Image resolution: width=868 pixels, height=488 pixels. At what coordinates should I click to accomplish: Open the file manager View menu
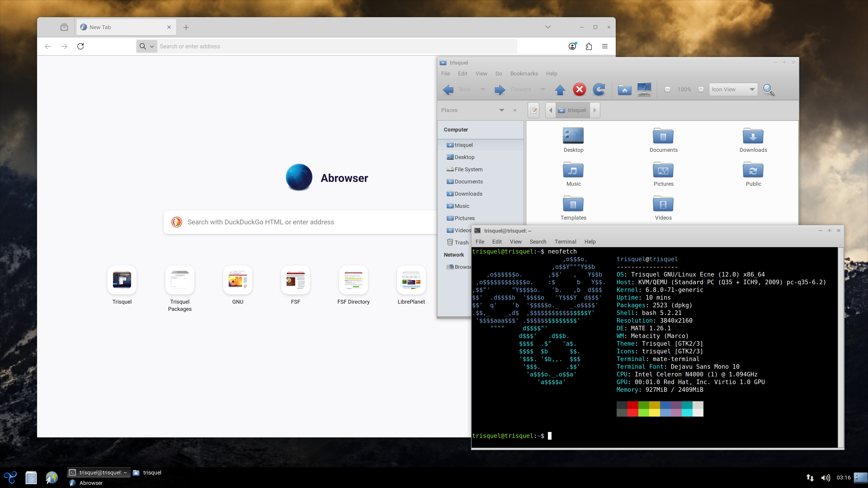coord(481,73)
